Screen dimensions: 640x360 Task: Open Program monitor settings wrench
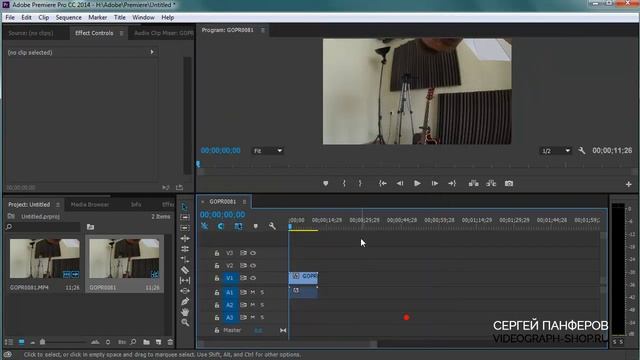point(582,151)
